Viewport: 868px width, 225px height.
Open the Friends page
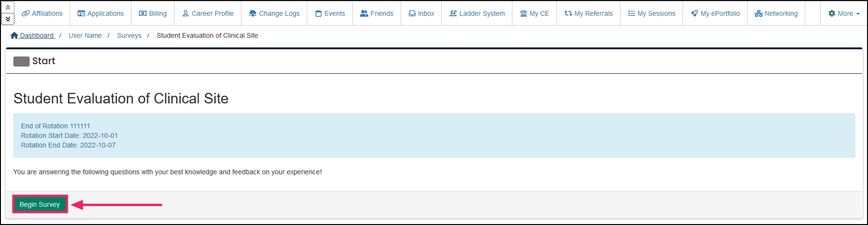pos(376,13)
